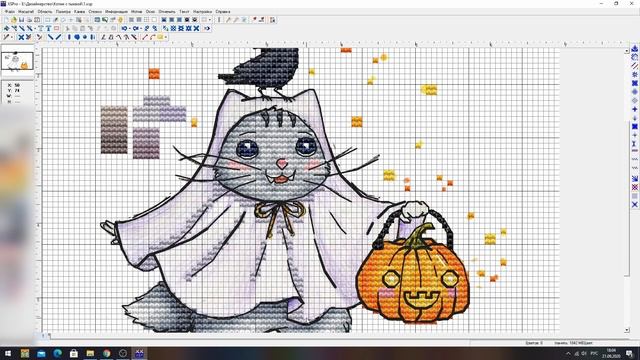The image size is (640, 360).
Task: Open Google Chrome from taskbar
Action: tap(107, 353)
